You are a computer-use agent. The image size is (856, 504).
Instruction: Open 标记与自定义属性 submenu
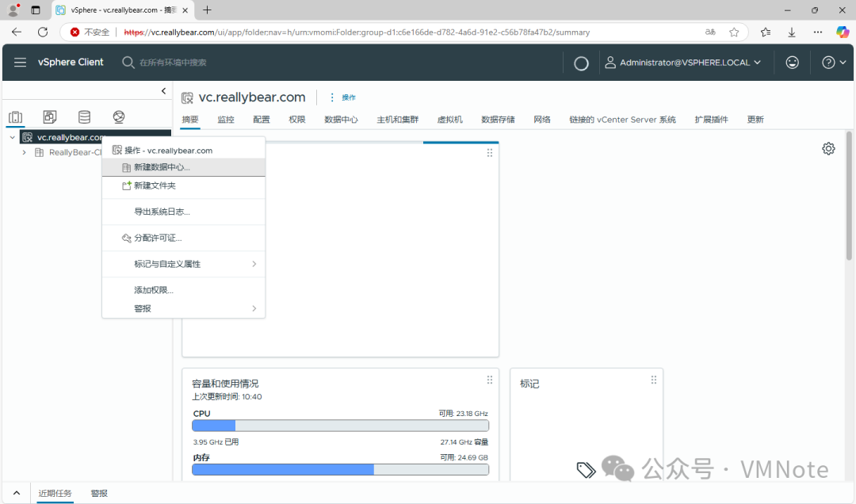click(x=183, y=265)
